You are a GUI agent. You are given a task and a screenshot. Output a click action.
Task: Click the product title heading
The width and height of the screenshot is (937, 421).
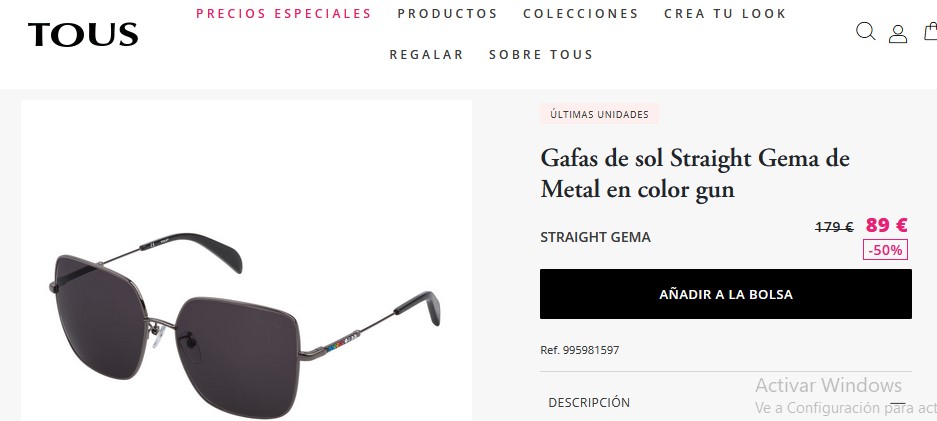point(695,174)
